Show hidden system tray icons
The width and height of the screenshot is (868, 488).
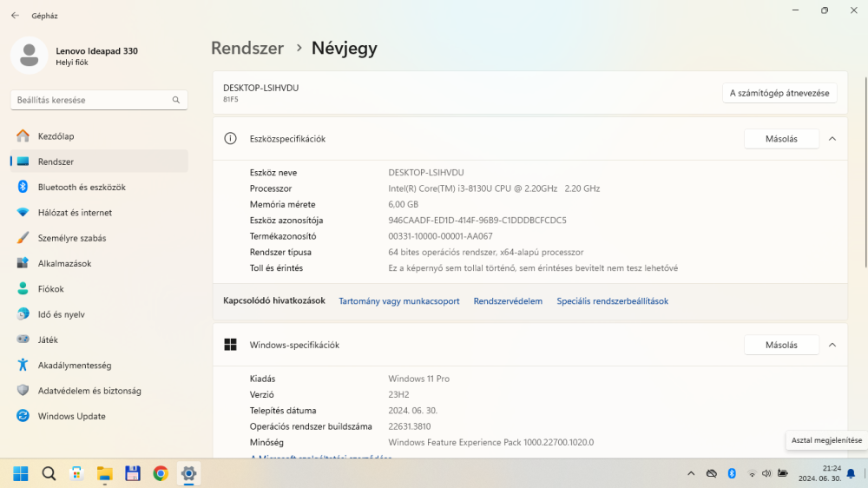click(x=691, y=473)
